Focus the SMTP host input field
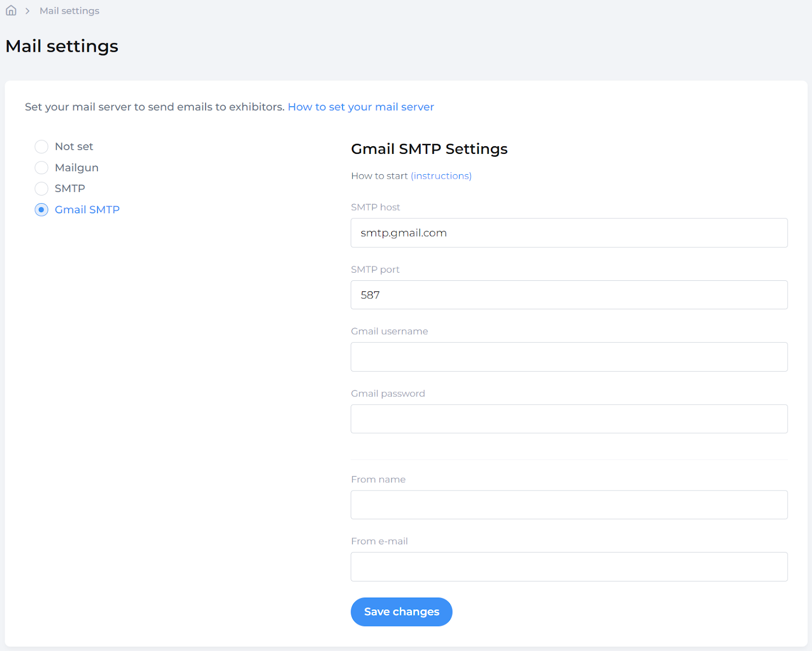This screenshot has height=651, width=812. [569, 233]
